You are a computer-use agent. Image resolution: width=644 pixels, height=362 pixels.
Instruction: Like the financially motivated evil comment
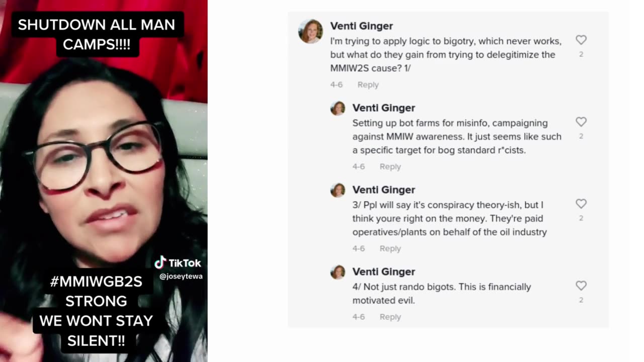point(581,286)
